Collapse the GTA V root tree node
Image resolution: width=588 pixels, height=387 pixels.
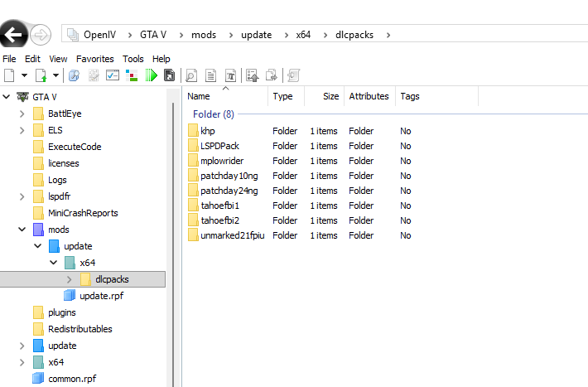pyautogui.click(x=7, y=97)
